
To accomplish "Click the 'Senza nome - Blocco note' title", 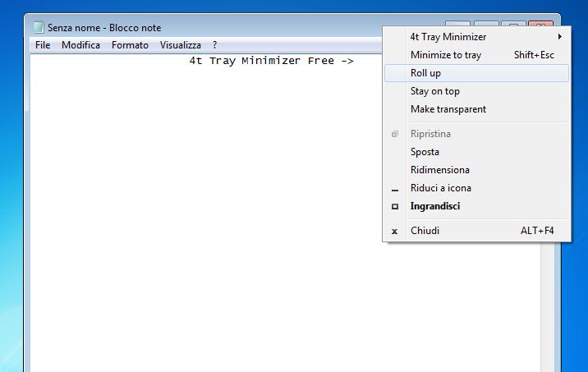I will (104, 28).
